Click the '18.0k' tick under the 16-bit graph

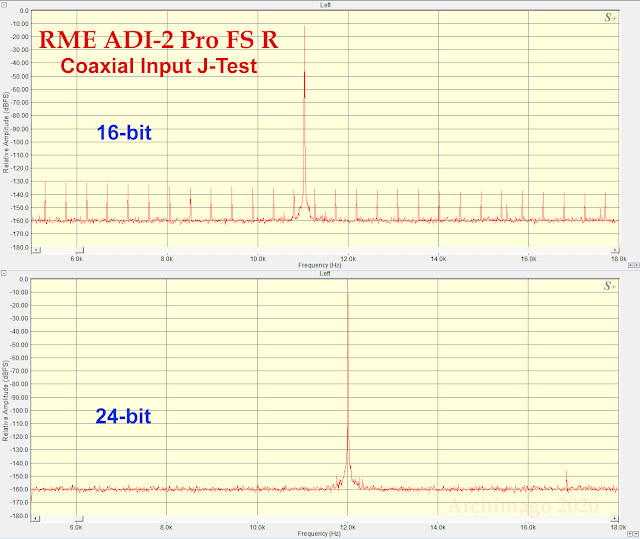click(619, 259)
